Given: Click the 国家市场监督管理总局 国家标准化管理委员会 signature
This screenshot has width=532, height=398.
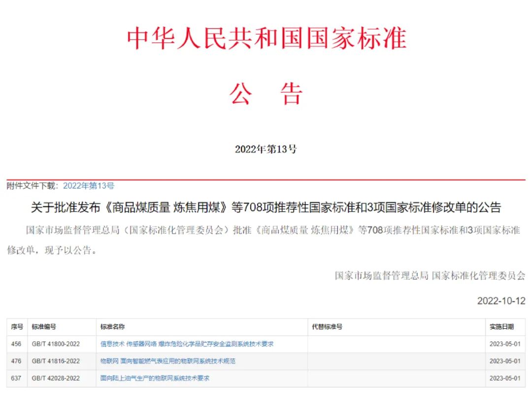Looking at the screenshot, I should pos(430,275).
